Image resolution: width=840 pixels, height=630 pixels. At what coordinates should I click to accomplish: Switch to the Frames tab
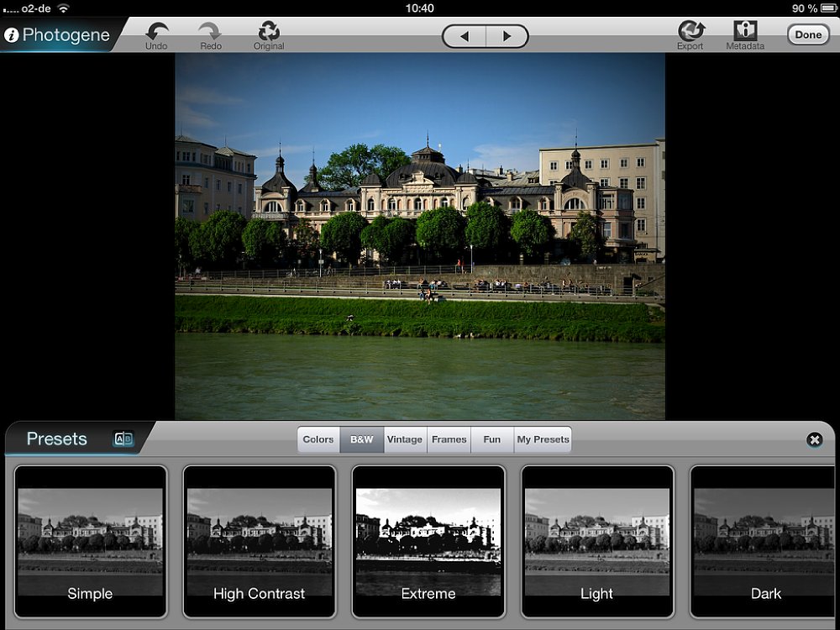click(449, 439)
